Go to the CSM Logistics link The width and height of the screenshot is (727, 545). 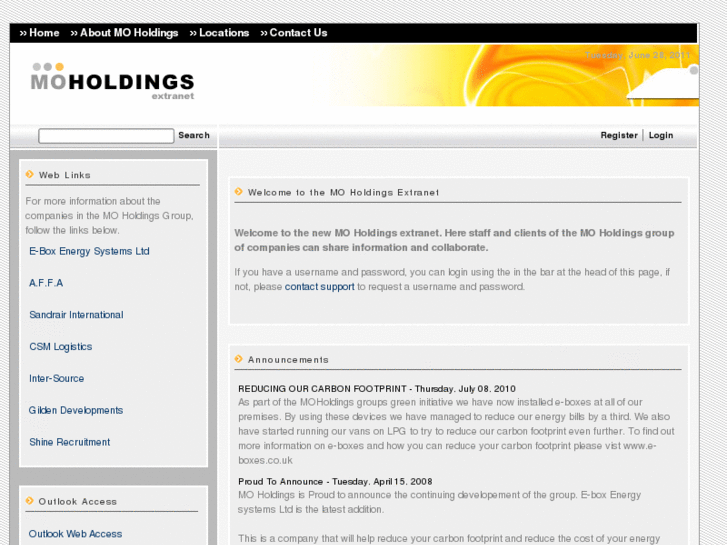click(60, 347)
